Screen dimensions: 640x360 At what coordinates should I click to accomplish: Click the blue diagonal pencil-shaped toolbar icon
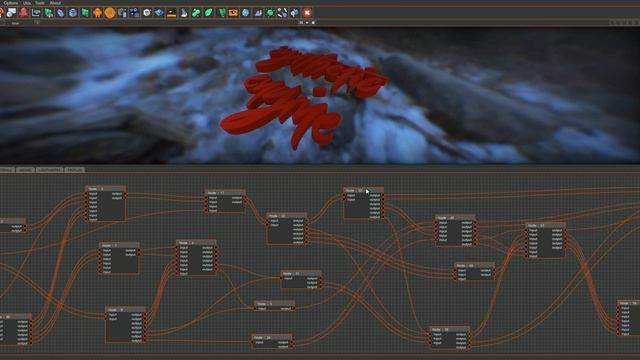[x=60, y=13]
